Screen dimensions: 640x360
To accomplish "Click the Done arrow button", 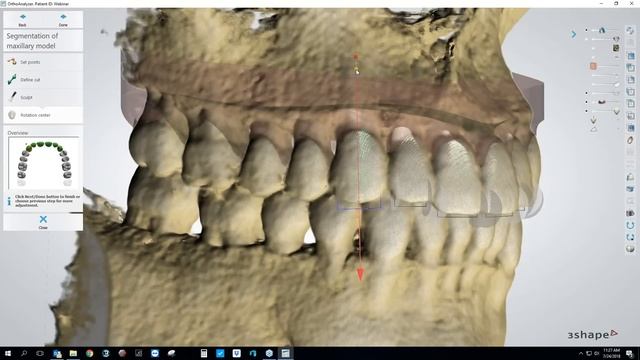I will tap(63, 19).
